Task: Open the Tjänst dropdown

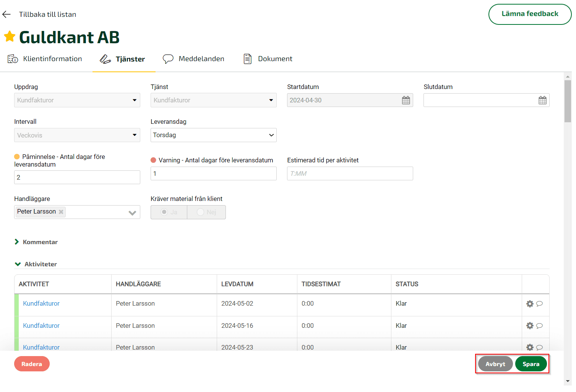Action: 214,100
